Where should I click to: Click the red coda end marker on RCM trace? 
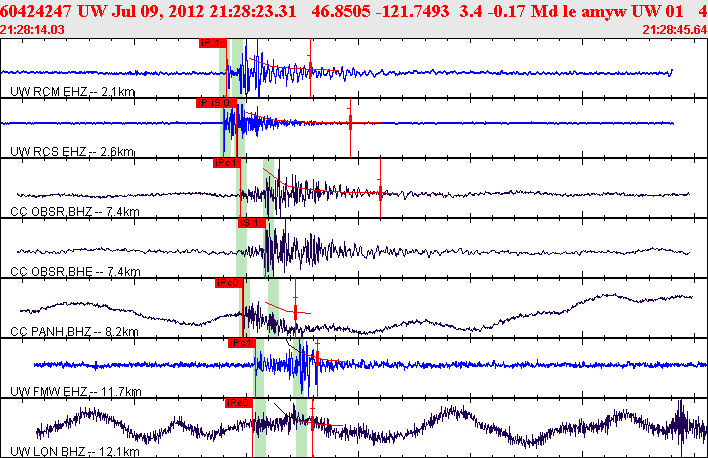(310, 68)
